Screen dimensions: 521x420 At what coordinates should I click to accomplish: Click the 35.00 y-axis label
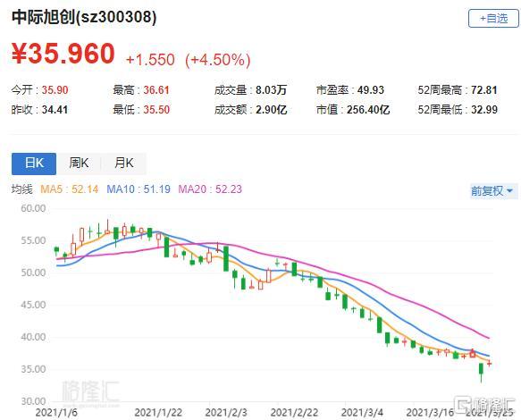pyautogui.click(x=33, y=369)
